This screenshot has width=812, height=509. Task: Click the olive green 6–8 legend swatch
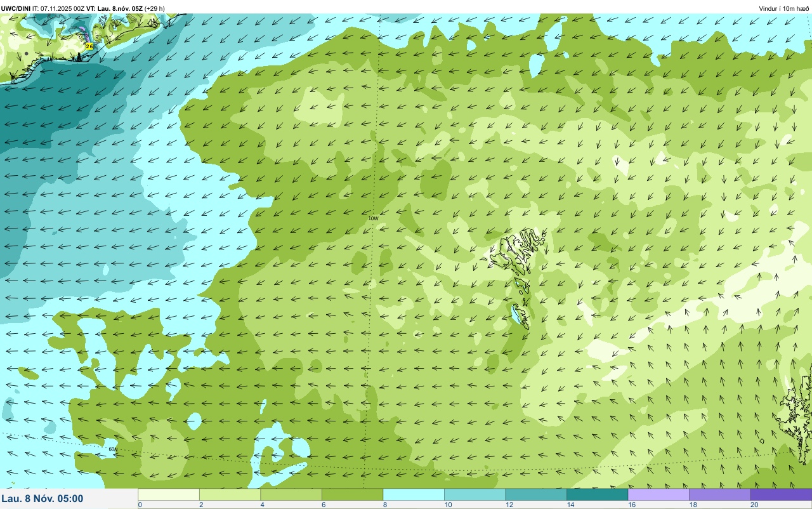352,494
